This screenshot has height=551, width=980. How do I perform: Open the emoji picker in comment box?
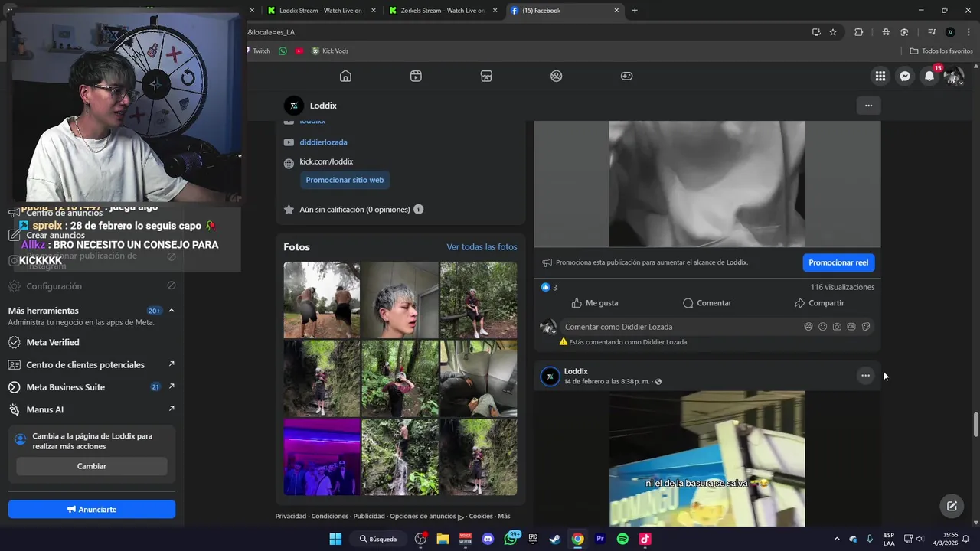[x=823, y=327]
